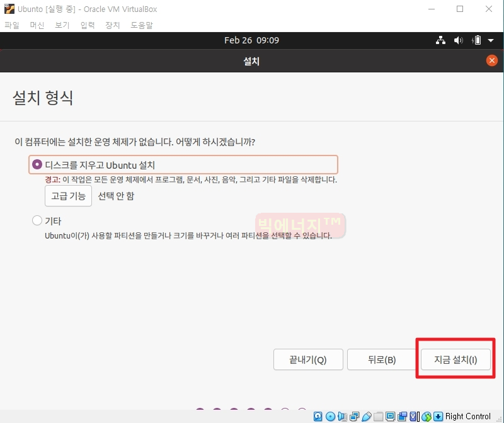Click the shared folders status icon
Screen dimensions: 504x423
[379, 417]
